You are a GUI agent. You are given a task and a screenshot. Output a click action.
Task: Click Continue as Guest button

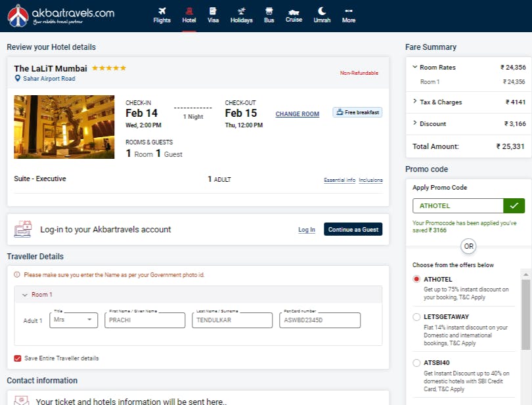point(353,229)
